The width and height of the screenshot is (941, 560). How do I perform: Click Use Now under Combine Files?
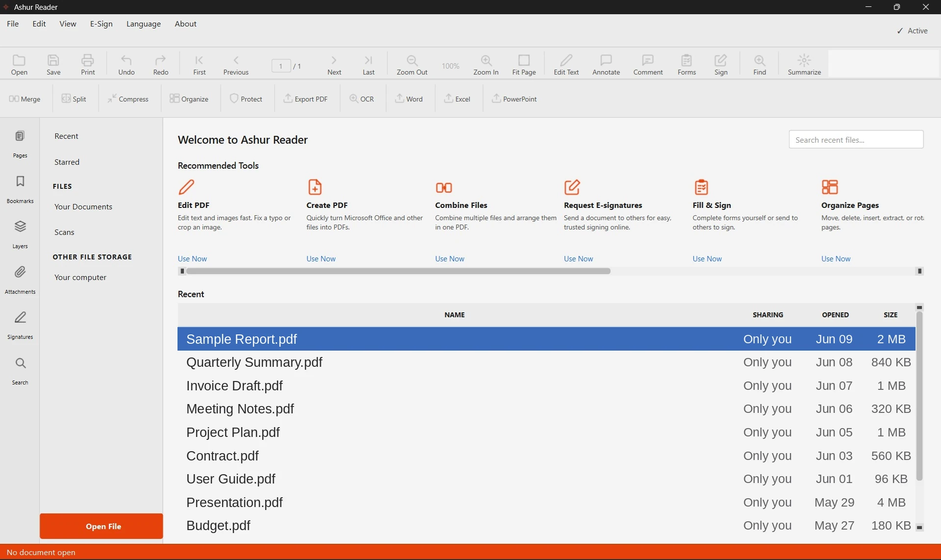pyautogui.click(x=450, y=258)
